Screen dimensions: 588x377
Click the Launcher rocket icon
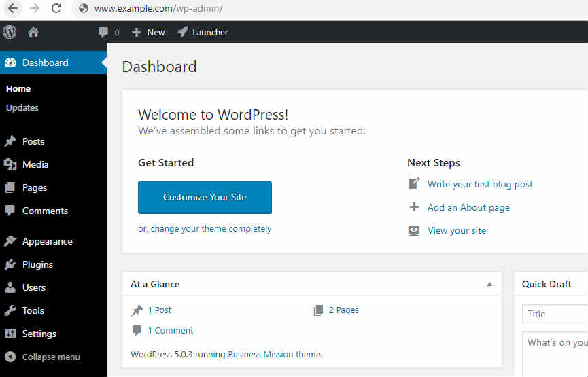pos(183,32)
